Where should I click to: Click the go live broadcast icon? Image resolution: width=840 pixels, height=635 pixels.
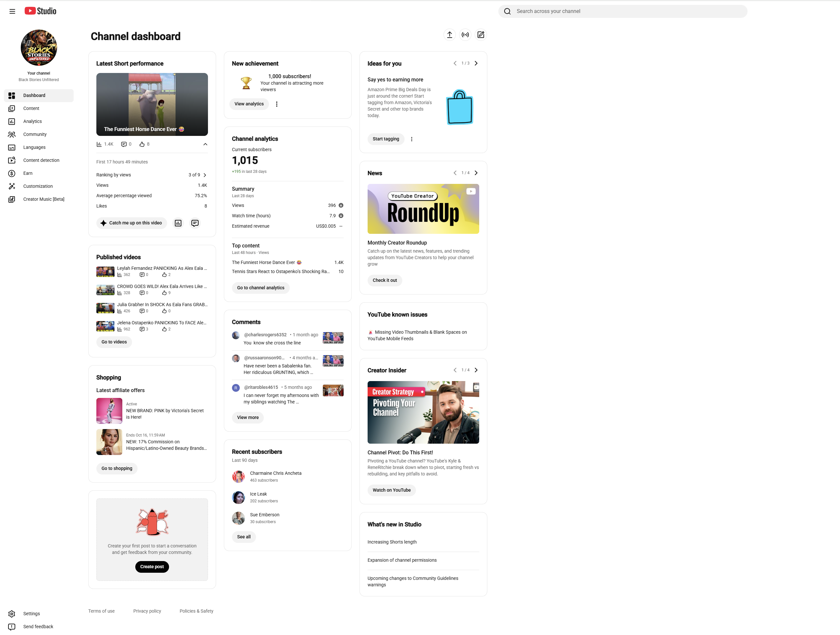465,35
